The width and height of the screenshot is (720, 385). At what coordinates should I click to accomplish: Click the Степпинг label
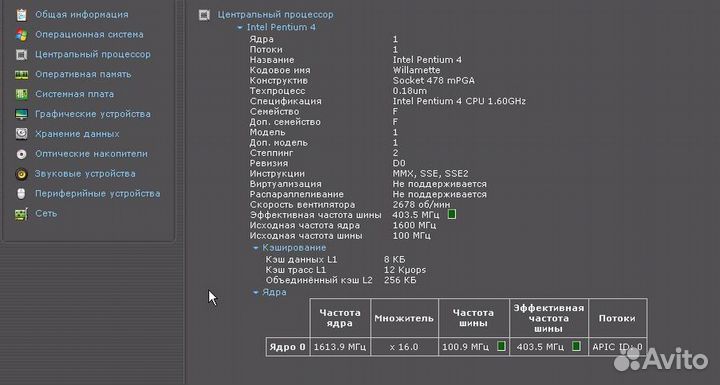tap(271, 153)
